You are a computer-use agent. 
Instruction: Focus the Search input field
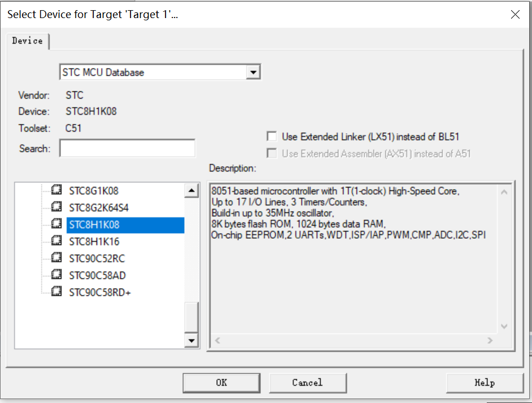pyautogui.click(x=127, y=148)
